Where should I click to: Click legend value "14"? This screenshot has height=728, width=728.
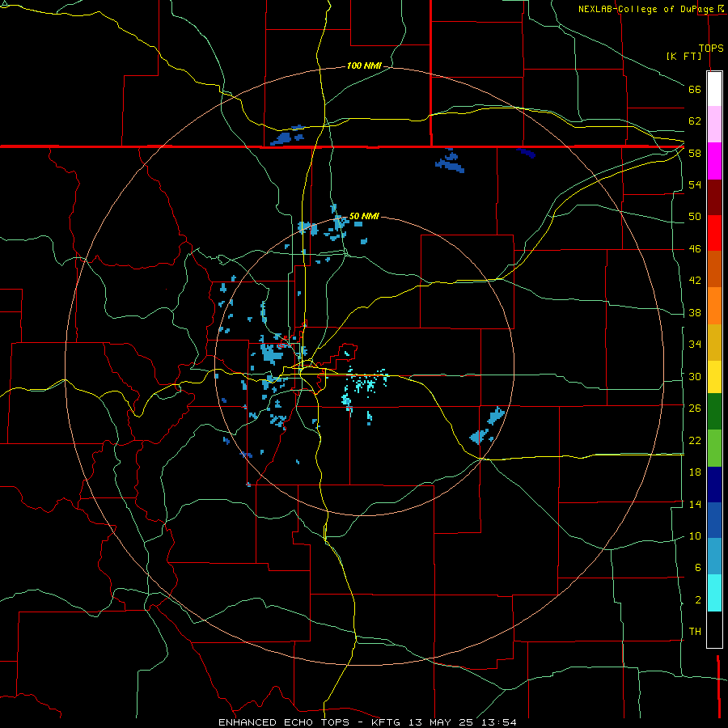pos(695,504)
